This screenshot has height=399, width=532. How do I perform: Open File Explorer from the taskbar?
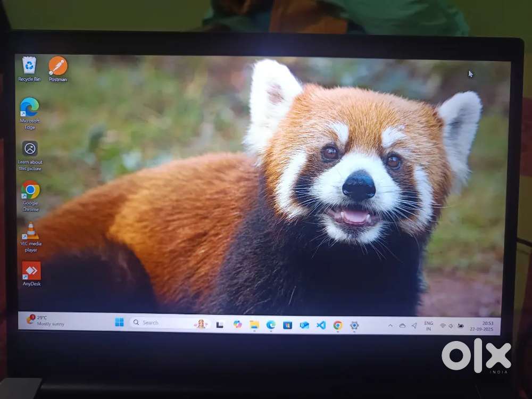(254, 325)
